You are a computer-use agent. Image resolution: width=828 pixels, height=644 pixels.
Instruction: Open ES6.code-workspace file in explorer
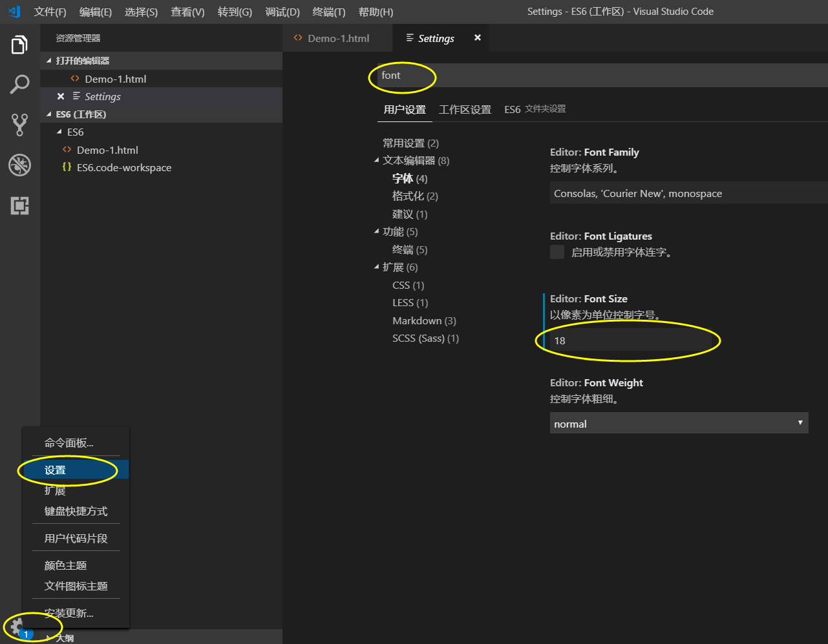point(161,167)
